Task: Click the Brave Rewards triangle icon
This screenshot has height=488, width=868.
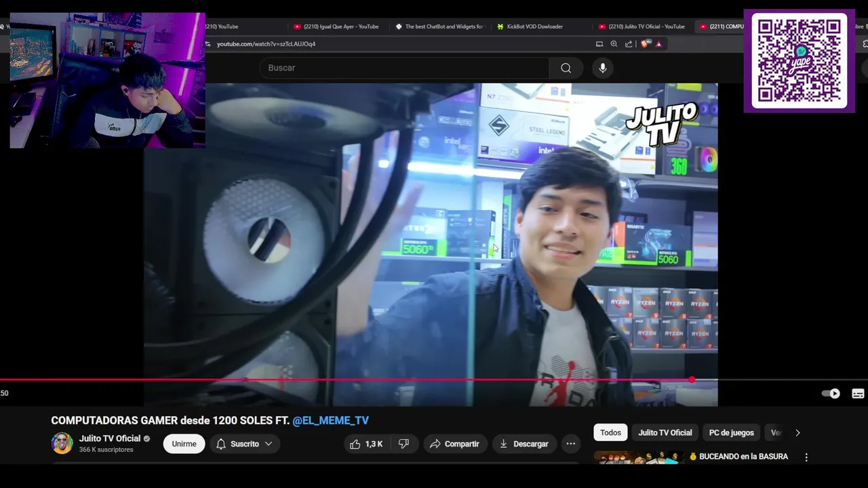Action: pyautogui.click(x=658, y=44)
